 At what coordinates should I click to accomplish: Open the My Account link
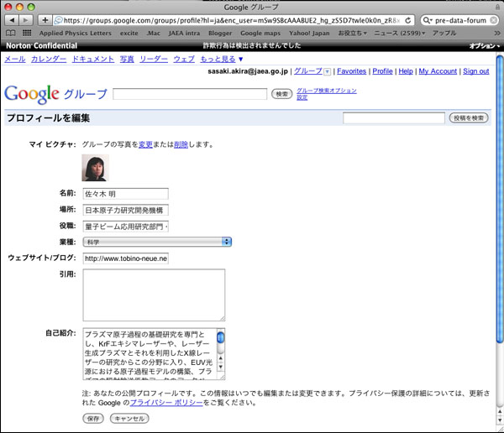(x=438, y=71)
